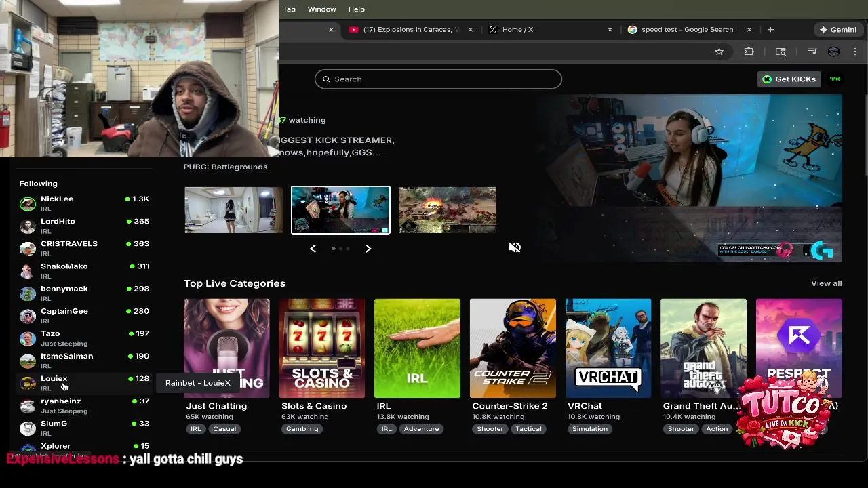Open Grand Theft Auto category card

pos(703,348)
